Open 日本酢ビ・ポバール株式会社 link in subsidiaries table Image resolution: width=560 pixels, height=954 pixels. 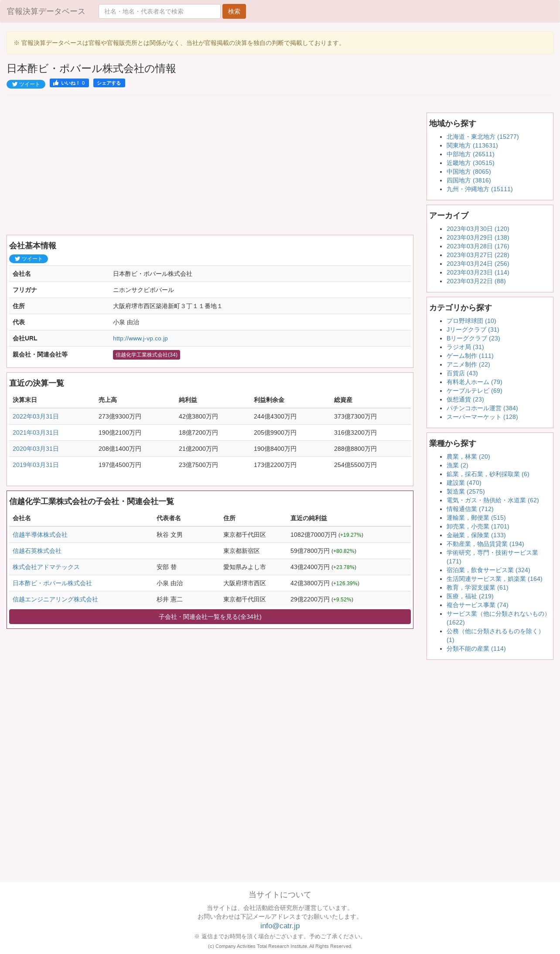tap(52, 583)
